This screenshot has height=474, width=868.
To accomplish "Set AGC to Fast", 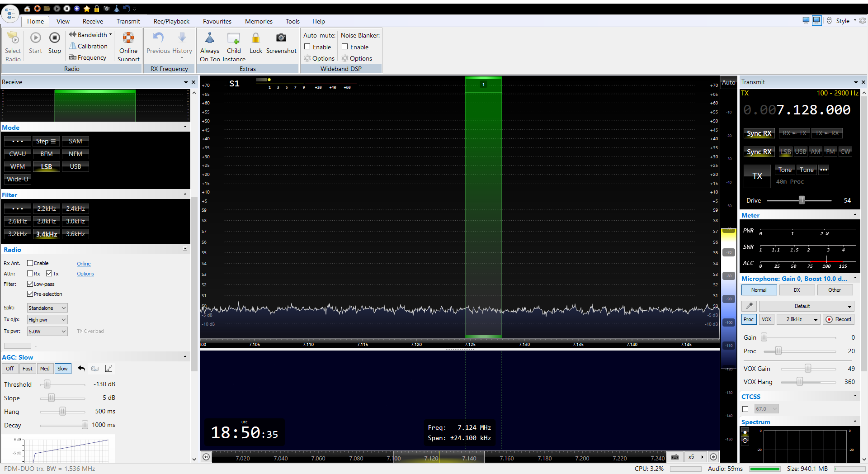I will 28,369.
